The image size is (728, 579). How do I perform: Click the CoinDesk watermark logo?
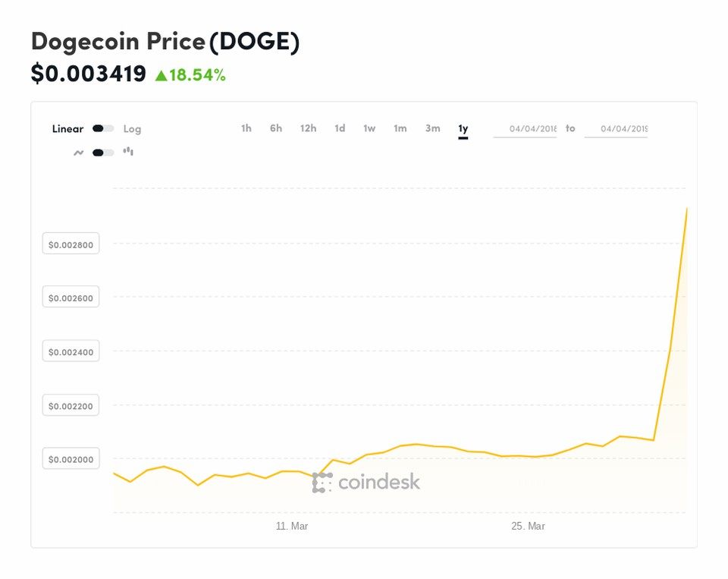tap(366, 483)
